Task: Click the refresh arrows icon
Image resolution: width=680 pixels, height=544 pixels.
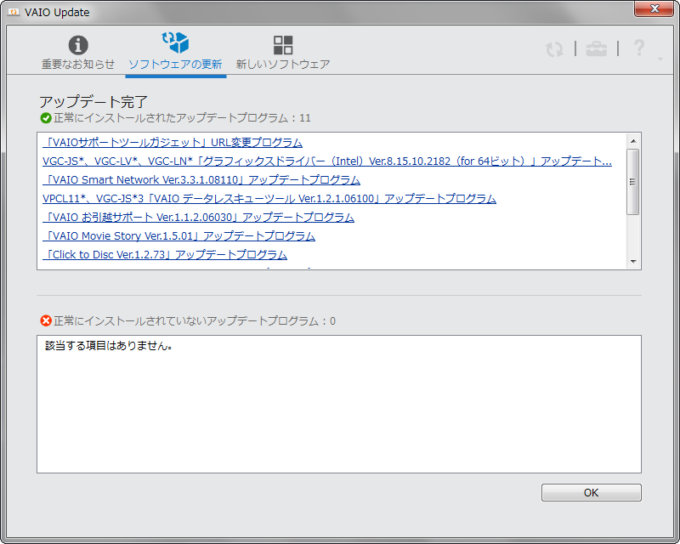Action: pos(554,49)
